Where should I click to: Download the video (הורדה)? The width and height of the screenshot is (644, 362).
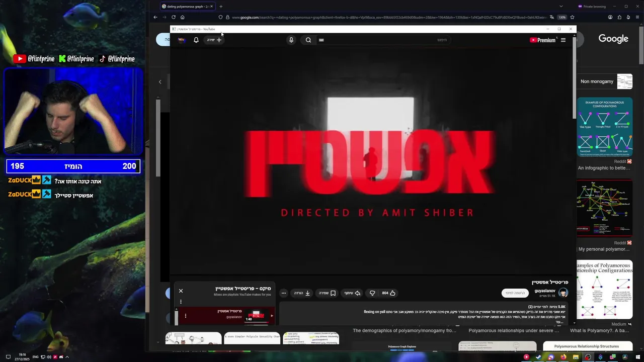point(302,293)
